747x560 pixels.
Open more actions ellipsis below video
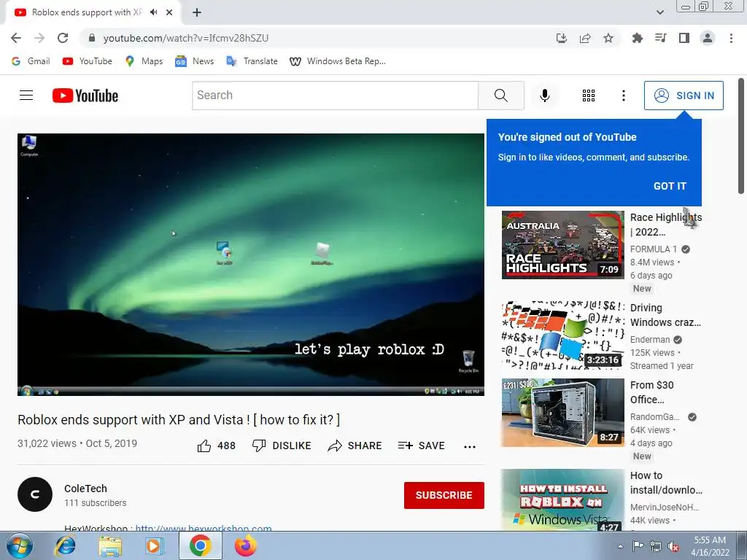pyautogui.click(x=470, y=447)
